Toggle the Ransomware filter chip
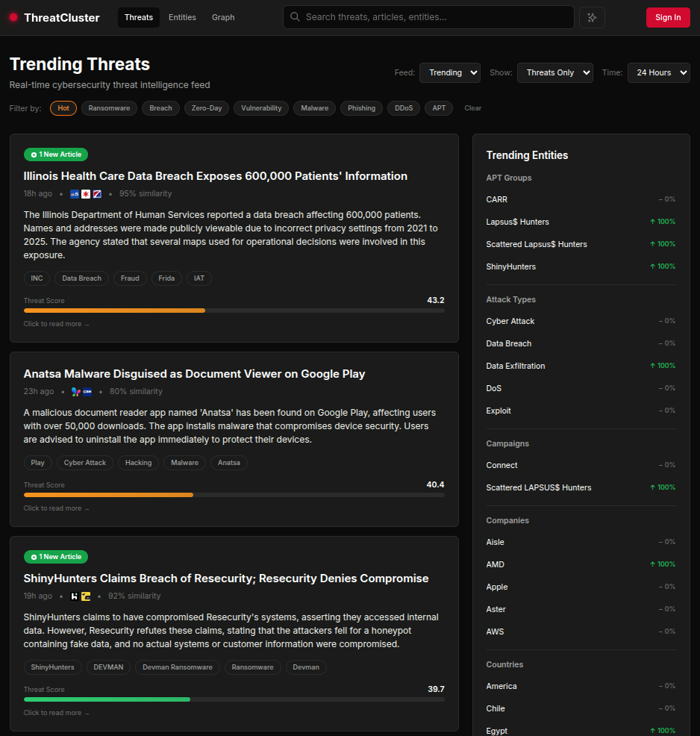700x736 pixels. tap(109, 108)
